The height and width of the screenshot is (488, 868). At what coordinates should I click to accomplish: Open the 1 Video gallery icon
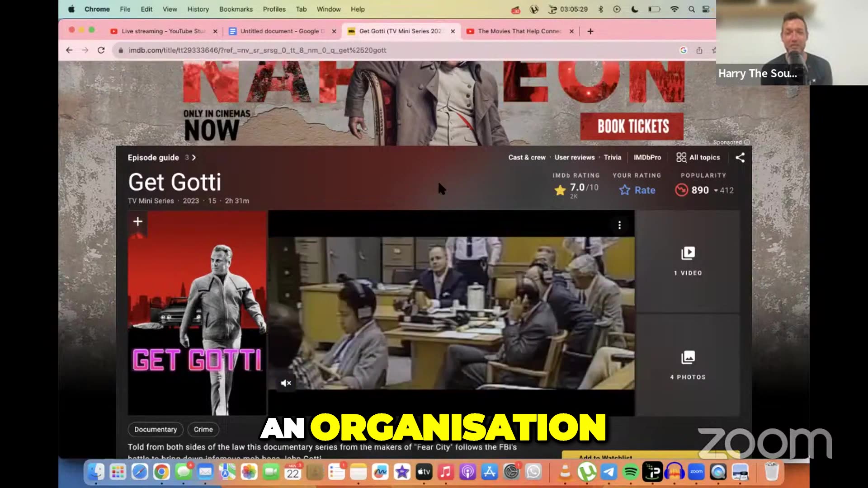[x=688, y=253]
